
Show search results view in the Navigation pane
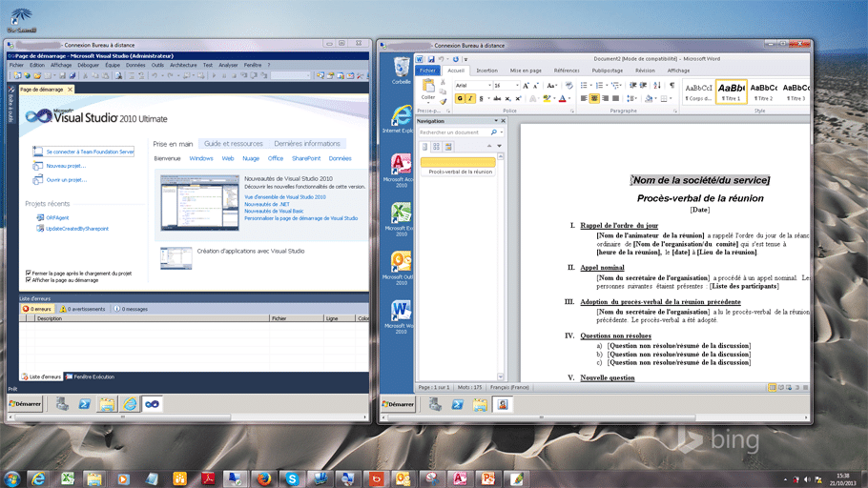(448, 147)
